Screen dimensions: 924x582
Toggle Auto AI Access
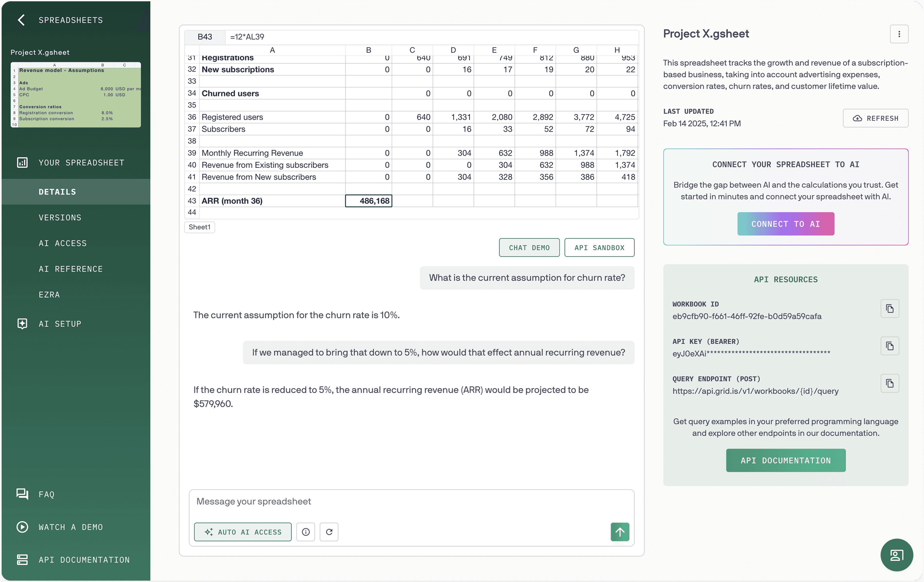point(243,532)
